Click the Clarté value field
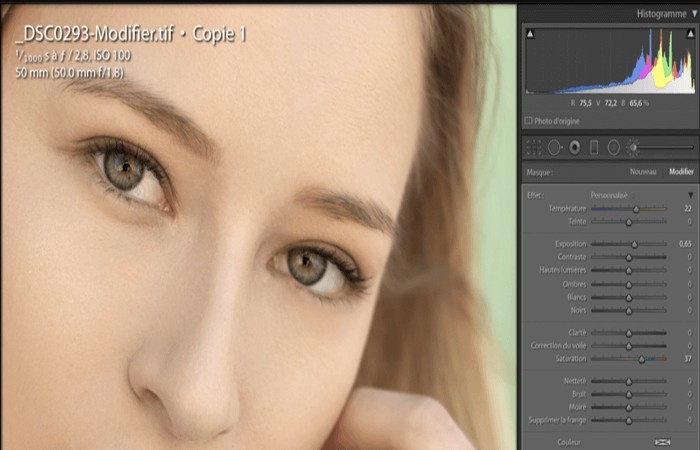The width and height of the screenshot is (700, 450). click(x=690, y=333)
